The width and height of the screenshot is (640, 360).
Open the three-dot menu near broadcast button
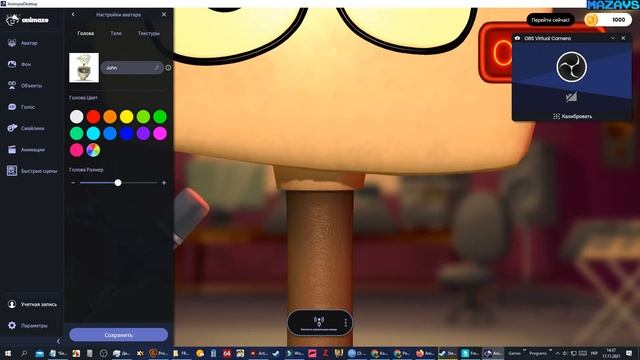(x=346, y=322)
